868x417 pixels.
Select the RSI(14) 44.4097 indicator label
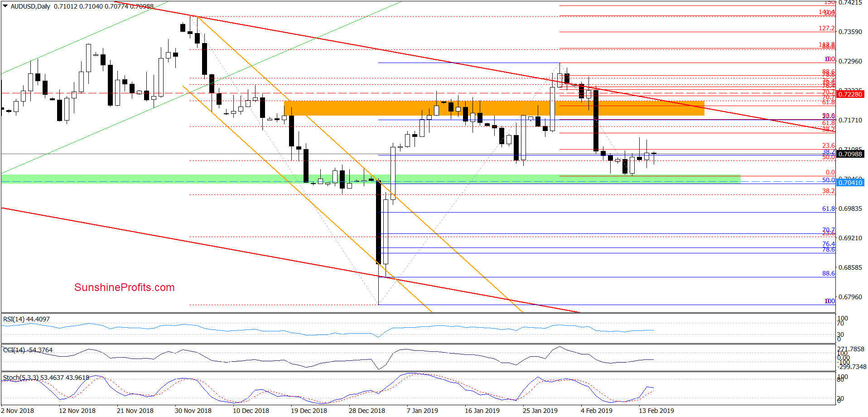[26, 319]
